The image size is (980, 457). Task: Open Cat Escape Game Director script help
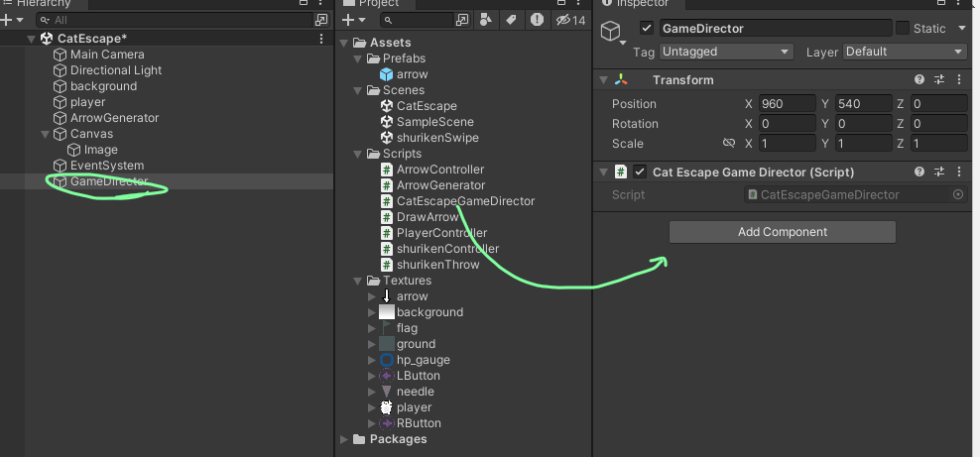pos(919,171)
